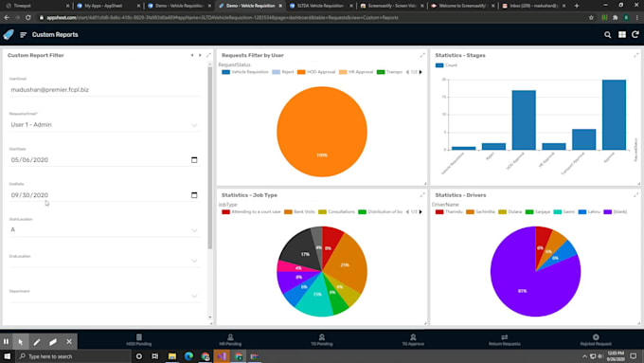Pause the Screencastify recording
Viewport: 644px width, 363px height.
[6, 341]
